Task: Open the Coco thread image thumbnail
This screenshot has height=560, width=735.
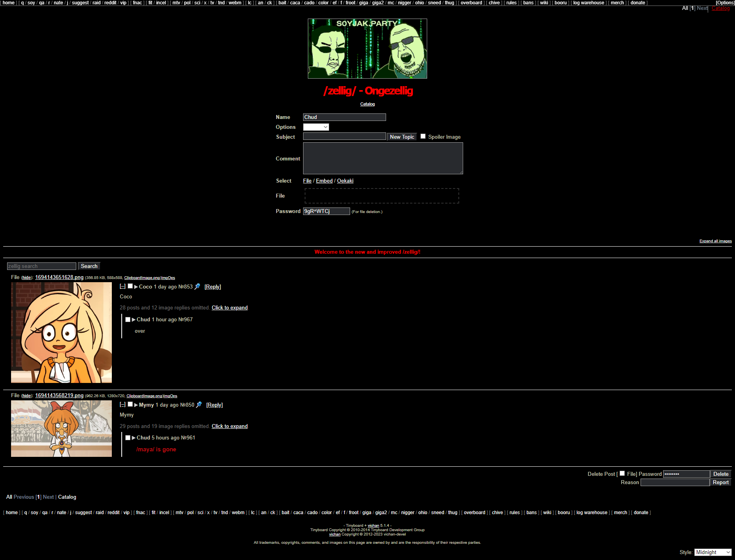Action: pyautogui.click(x=61, y=332)
